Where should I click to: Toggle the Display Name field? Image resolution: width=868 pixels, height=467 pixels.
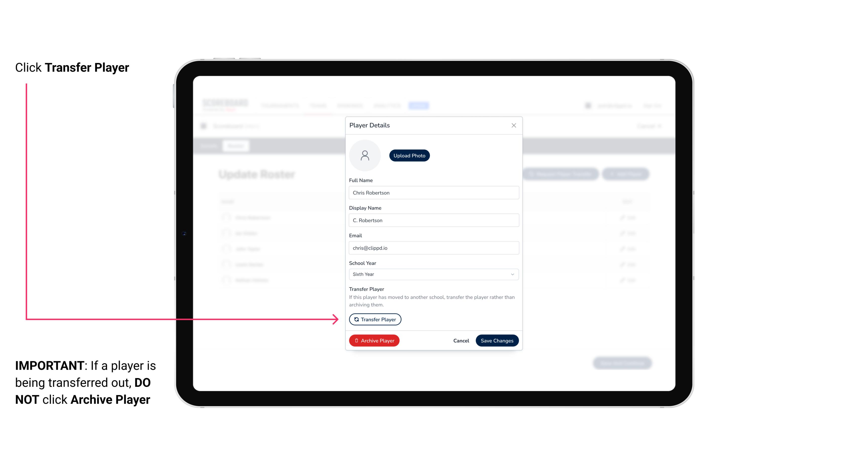tap(433, 220)
